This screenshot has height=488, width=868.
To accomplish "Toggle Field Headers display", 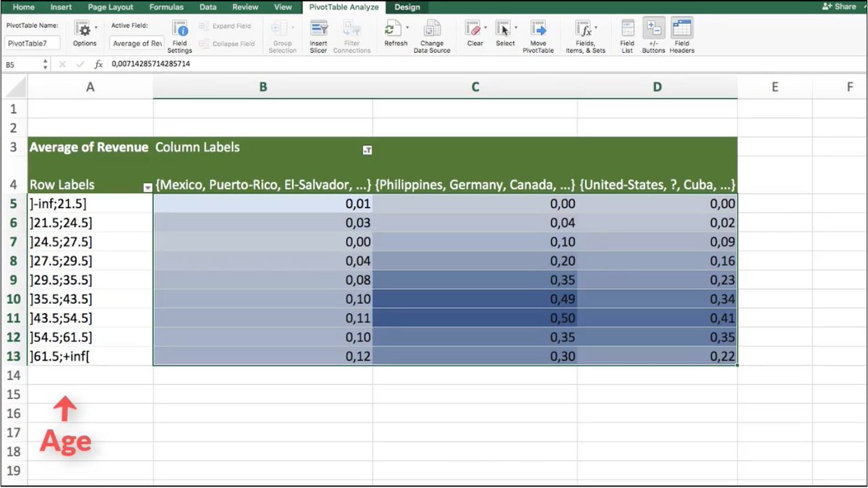I will click(x=682, y=36).
